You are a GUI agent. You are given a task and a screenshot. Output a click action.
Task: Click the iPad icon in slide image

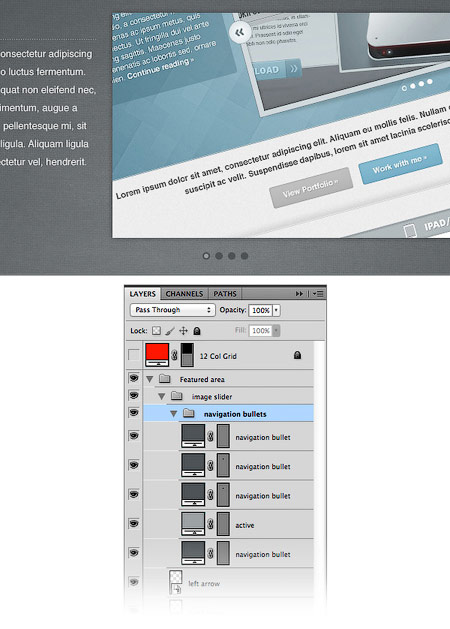point(409,231)
